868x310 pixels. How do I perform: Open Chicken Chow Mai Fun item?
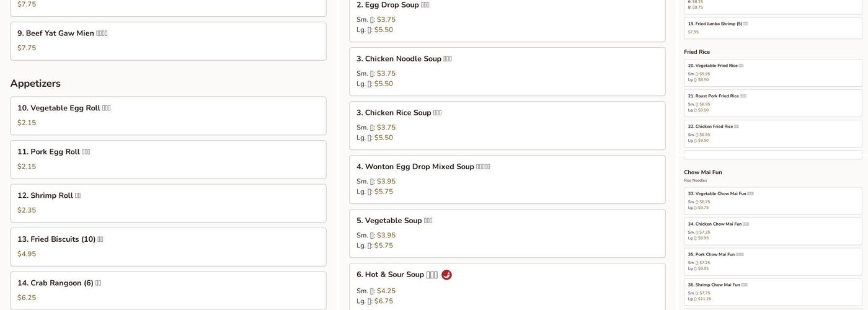pyautogui.click(x=773, y=231)
